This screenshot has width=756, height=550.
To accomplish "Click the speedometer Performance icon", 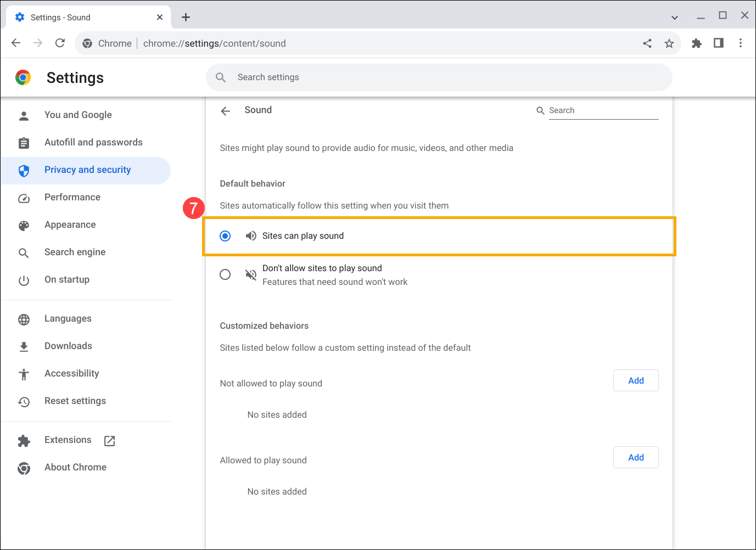I will pyautogui.click(x=24, y=198).
